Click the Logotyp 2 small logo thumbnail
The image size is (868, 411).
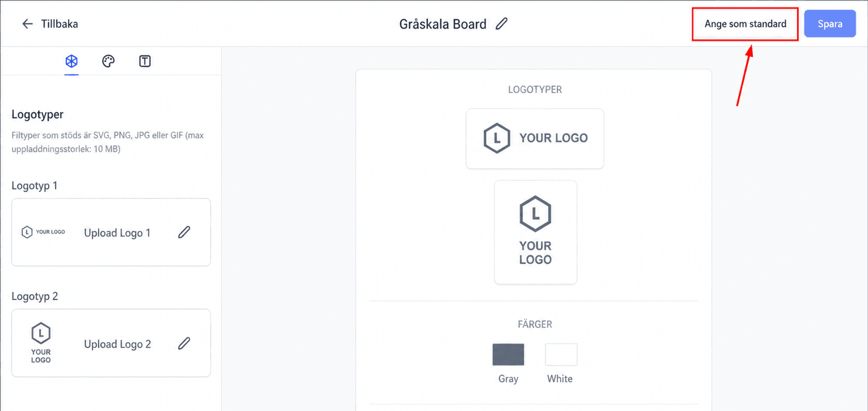[41, 343]
